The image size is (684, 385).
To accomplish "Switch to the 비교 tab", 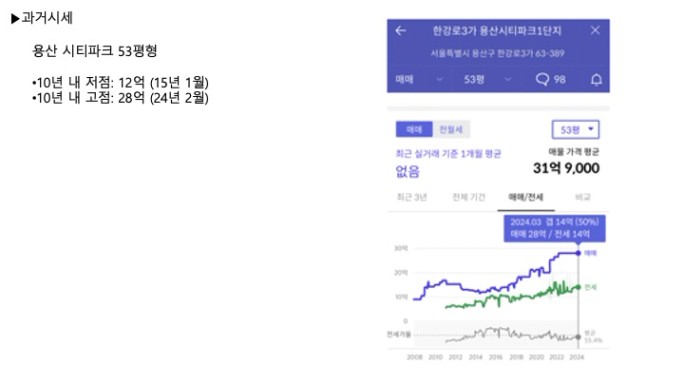I will (x=582, y=197).
